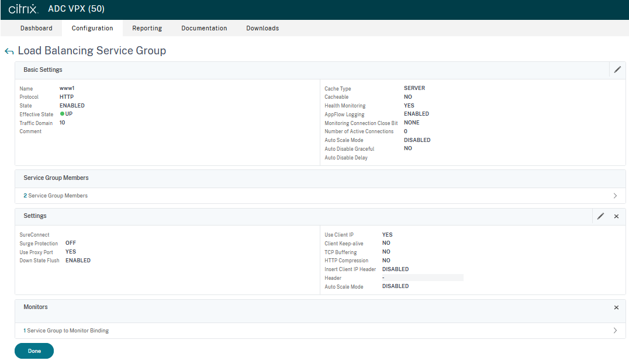Screen dimensions: 629x364
Task: Open the Downloads tab
Action: (262, 28)
